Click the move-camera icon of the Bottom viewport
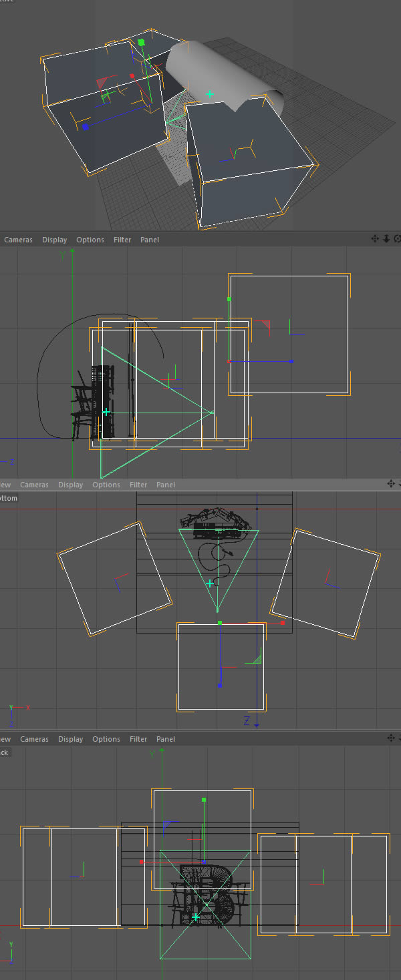This screenshot has height=980, width=401. click(391, 483)
